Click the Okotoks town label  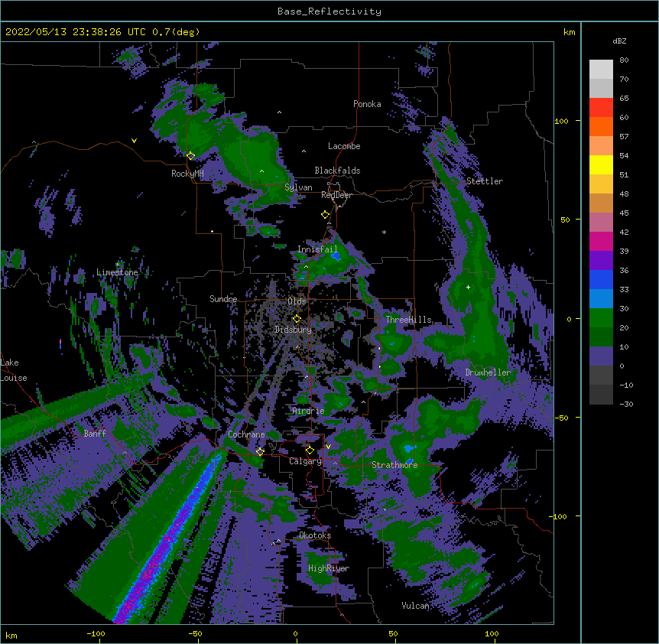[315, 535]
